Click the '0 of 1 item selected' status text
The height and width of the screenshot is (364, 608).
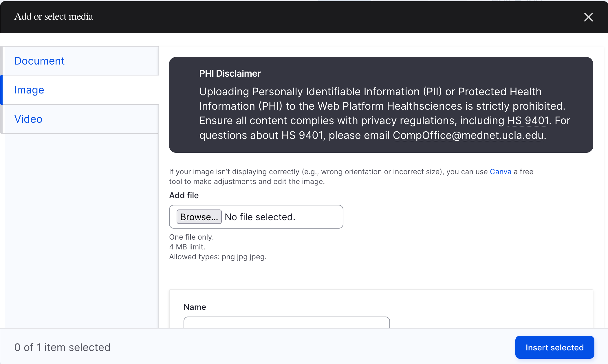63,347
